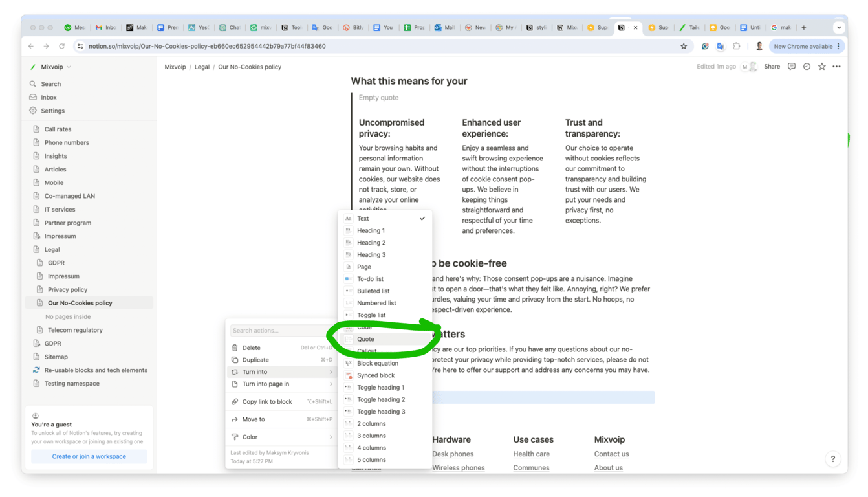This screenshot has width=868, height=497.
Task: Split block into 3 columns
Action: click(x=385, y=436)
